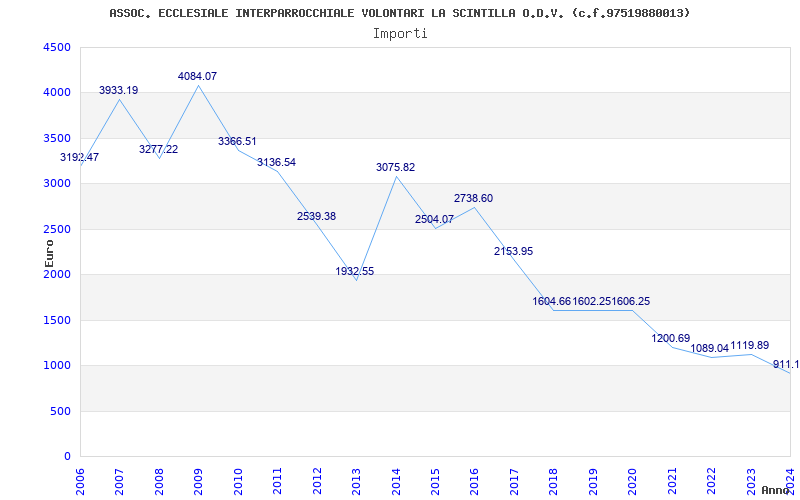Click the 2539.38 data label
The height and width of the screenshot is (500, 800).
coord(316,216)
